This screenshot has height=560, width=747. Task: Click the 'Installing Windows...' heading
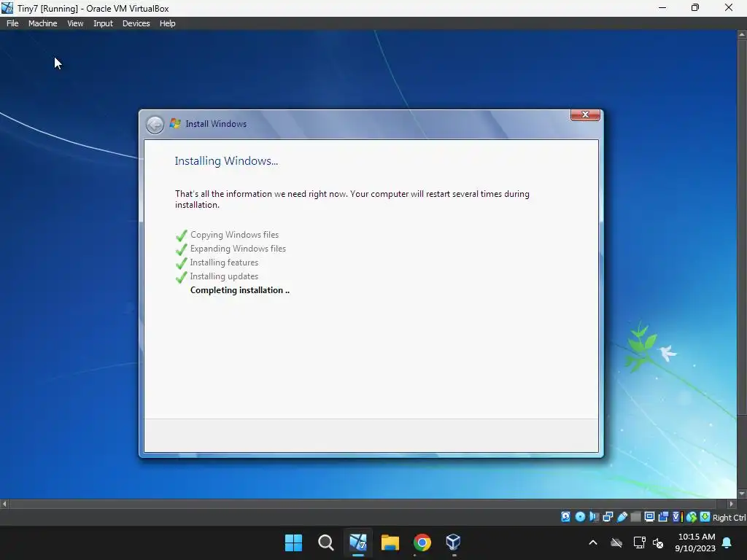tap(226, 161)
